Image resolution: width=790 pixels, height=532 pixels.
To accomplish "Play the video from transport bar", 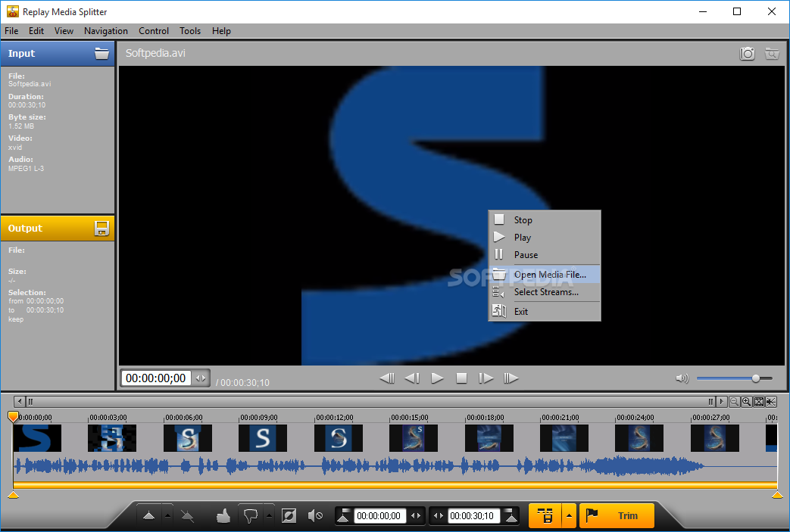I will point(437,378).
